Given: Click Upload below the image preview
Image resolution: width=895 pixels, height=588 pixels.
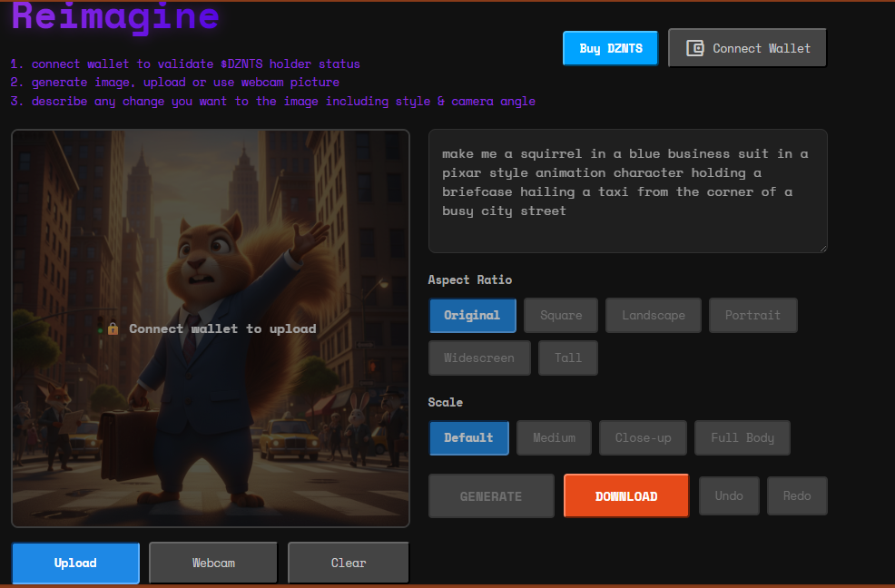Looking at the screenshot, I should (75, 563).
